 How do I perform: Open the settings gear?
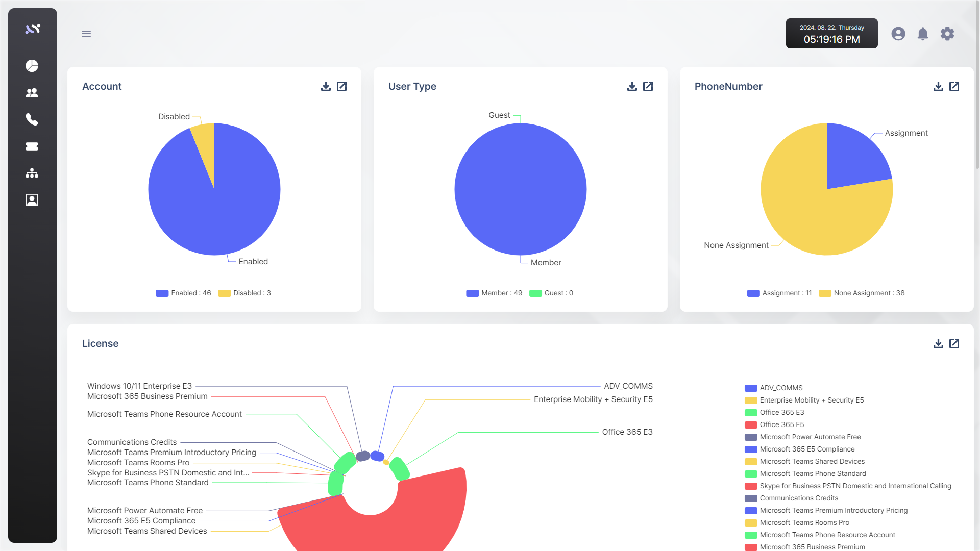(947, 34)
